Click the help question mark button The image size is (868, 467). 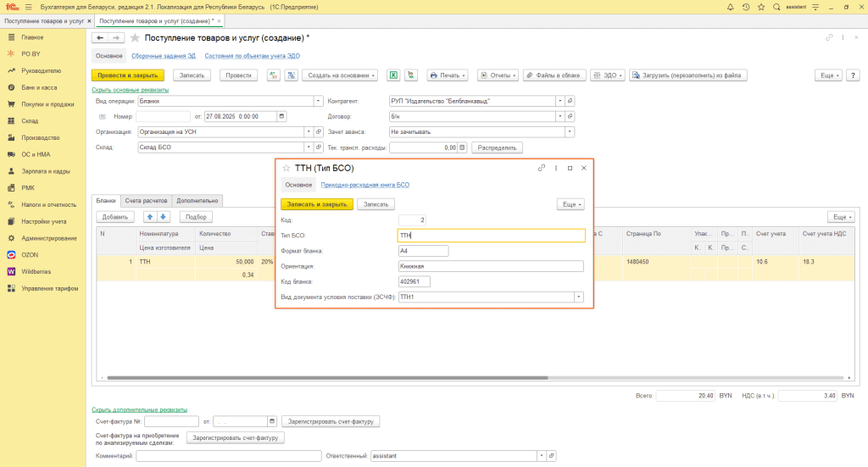(x=853, y=75)
